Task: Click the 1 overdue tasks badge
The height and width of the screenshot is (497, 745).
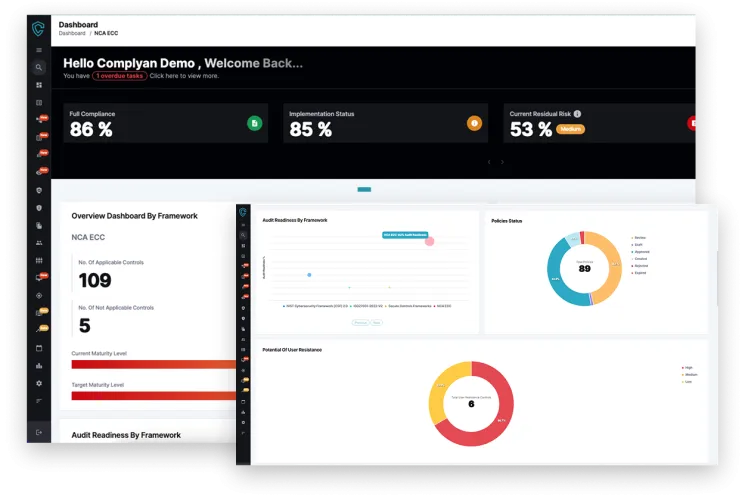Action: point(120,75)
